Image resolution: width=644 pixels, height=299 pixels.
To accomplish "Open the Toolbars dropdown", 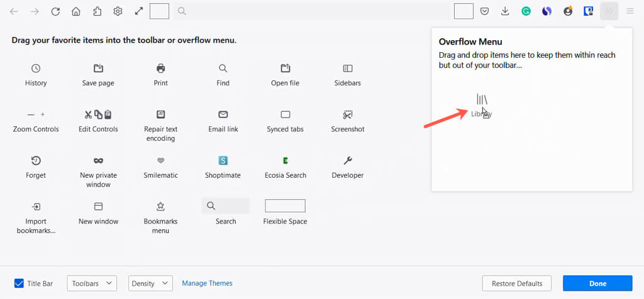I will (92, 283).
